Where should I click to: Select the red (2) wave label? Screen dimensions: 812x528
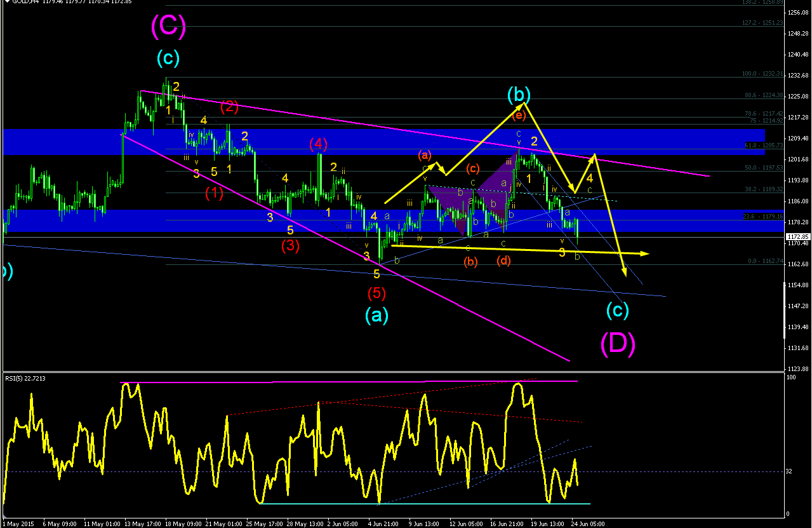[229, 107]
